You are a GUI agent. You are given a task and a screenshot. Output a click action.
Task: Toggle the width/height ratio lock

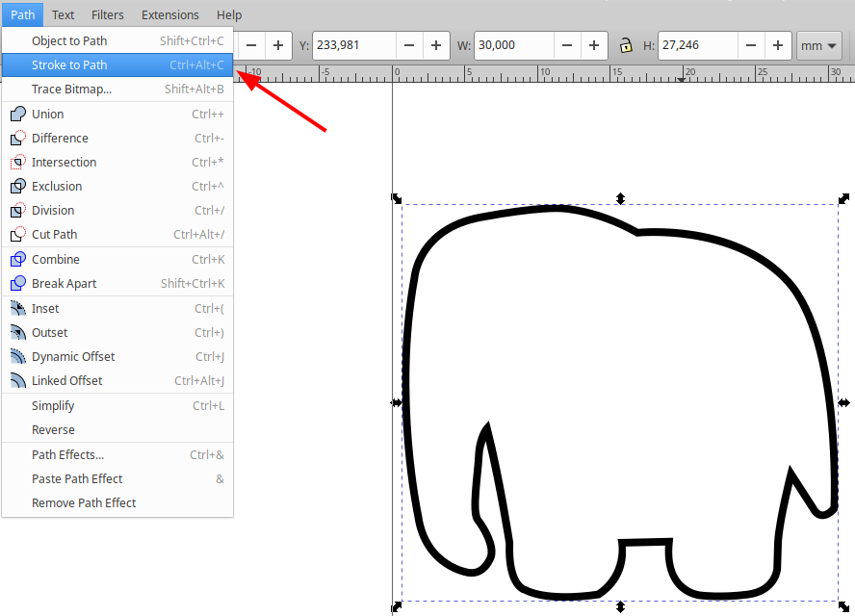click(x=626, y=45)
